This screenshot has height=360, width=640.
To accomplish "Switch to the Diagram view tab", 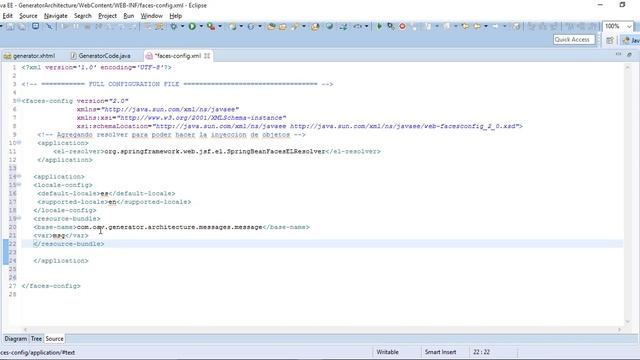I will tap(16, 339).
